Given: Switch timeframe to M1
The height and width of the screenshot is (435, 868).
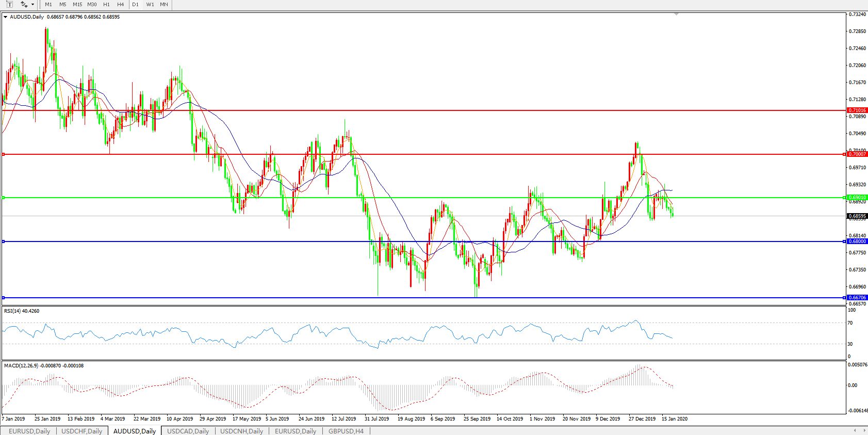Looking at the screenshot, I should tap(48, 4).
